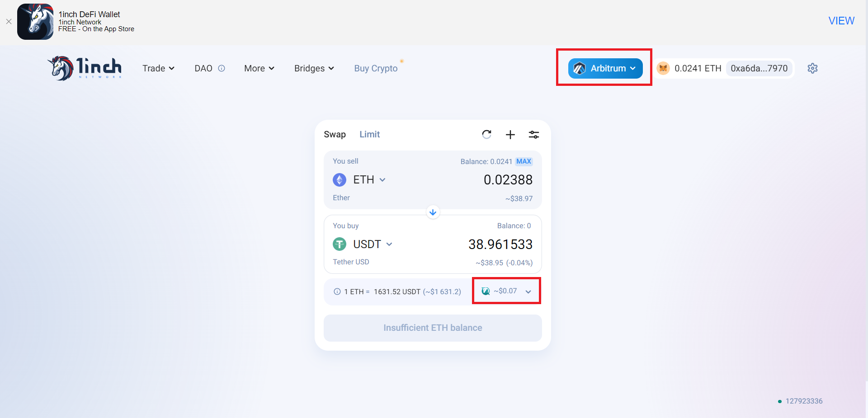The image size is (868, 418).
Task: Click the Ether label under ETH
Action: coord(341,197)
